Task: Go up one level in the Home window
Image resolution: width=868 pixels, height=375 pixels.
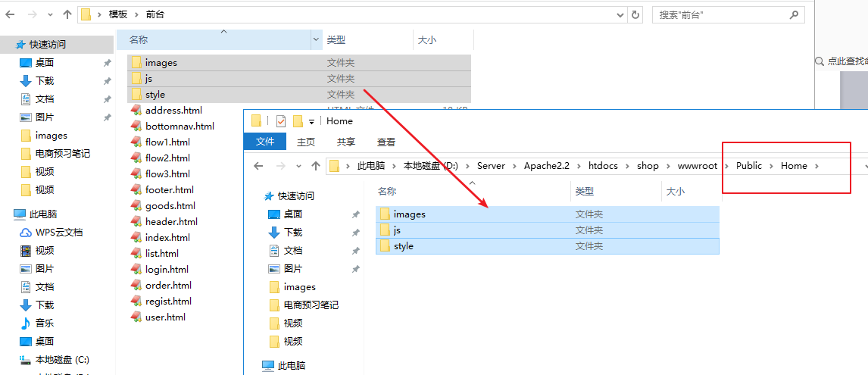Action: click(x=316, y=166)
